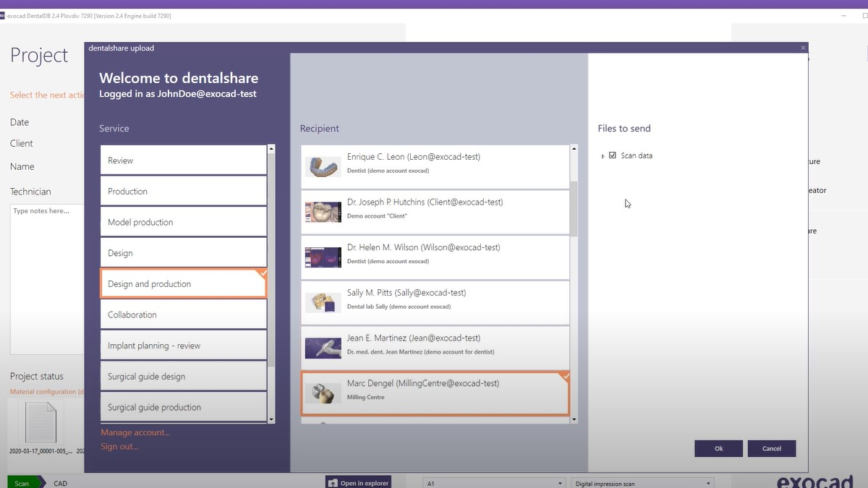Expand the Scan data tree node
This screenshot has height=488, width=868.
tap(603, 156)
